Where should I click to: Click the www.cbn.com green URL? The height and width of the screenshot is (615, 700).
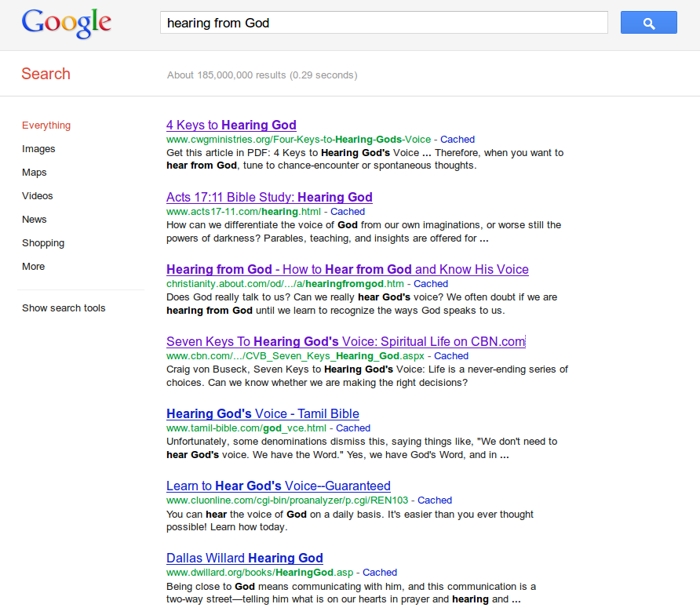pyautogui.click(x=296, y=355)
